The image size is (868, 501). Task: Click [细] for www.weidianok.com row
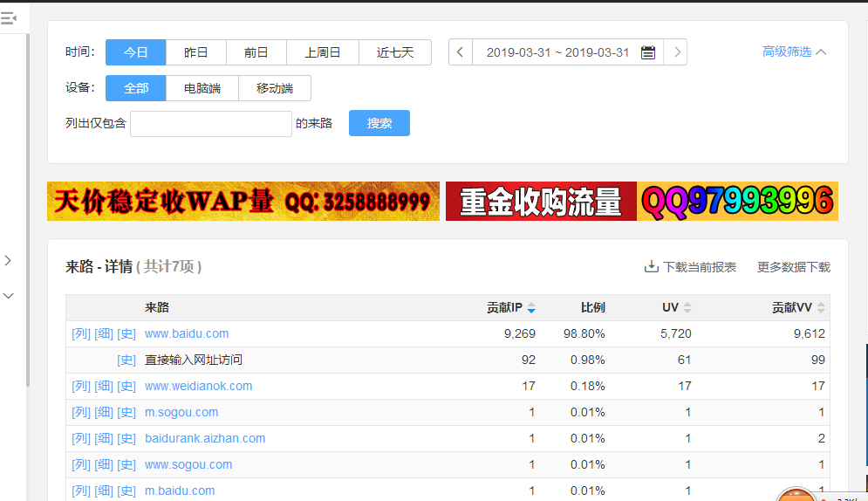(104, 386)
